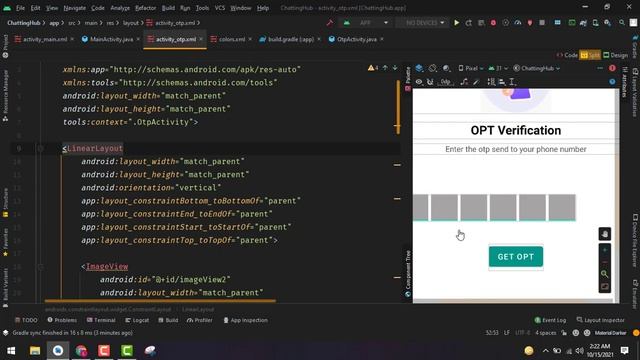Switch editor to Split view mode
The width and height of the screenshot is (640, 360).
click(x=590, y=55)
